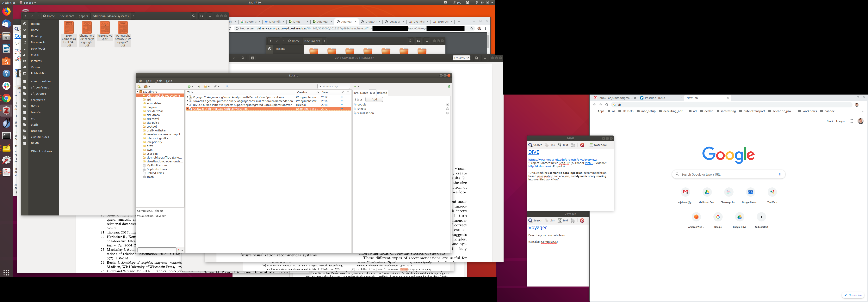Switch to Related tab in Zotero

point(382,93)
